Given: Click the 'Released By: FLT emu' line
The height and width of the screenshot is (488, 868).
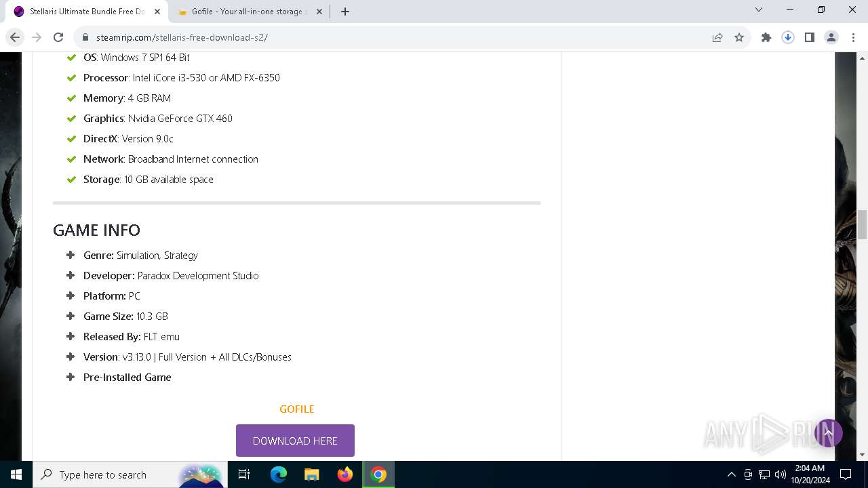Looking at the screenshot, I should click(x=132, y=337).
